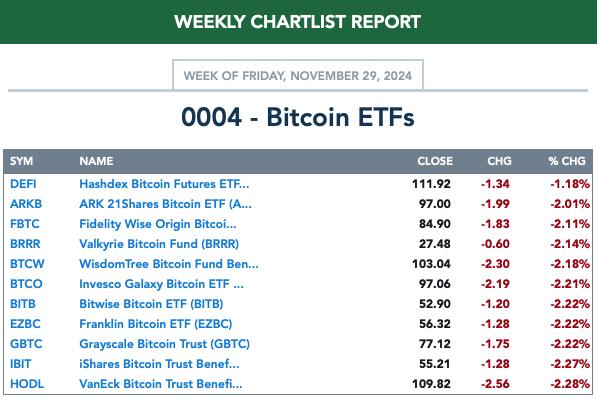Open Grayscale Bitcoin Trust (GBTC) link
Viewport: 597px width, 400px height.
coord(164,344)
